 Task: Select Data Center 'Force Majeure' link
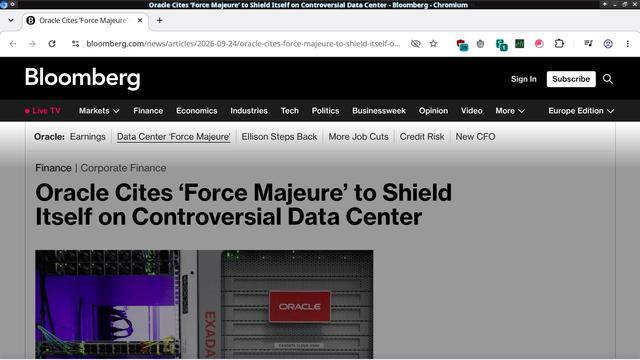coord(173,137)
